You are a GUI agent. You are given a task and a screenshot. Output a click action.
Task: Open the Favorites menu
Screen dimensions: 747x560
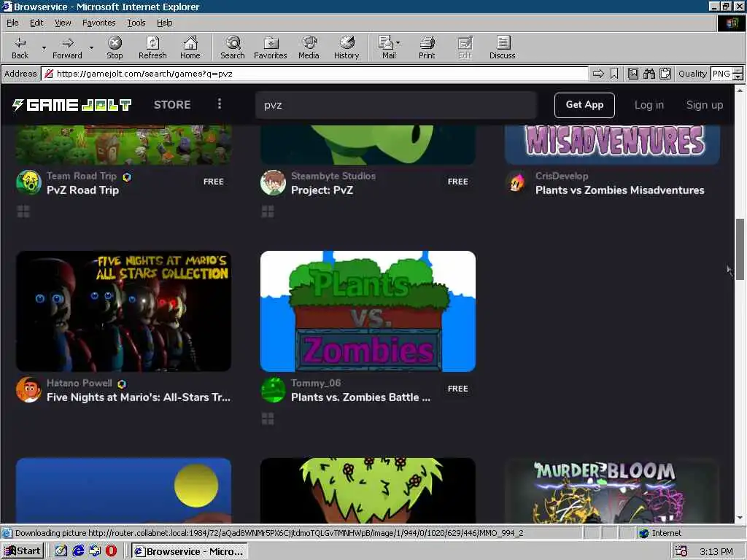98,23
